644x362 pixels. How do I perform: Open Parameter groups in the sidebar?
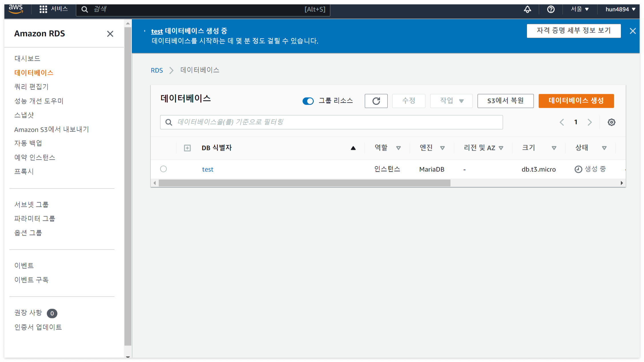pyautogui.click(x=35, y=219)
